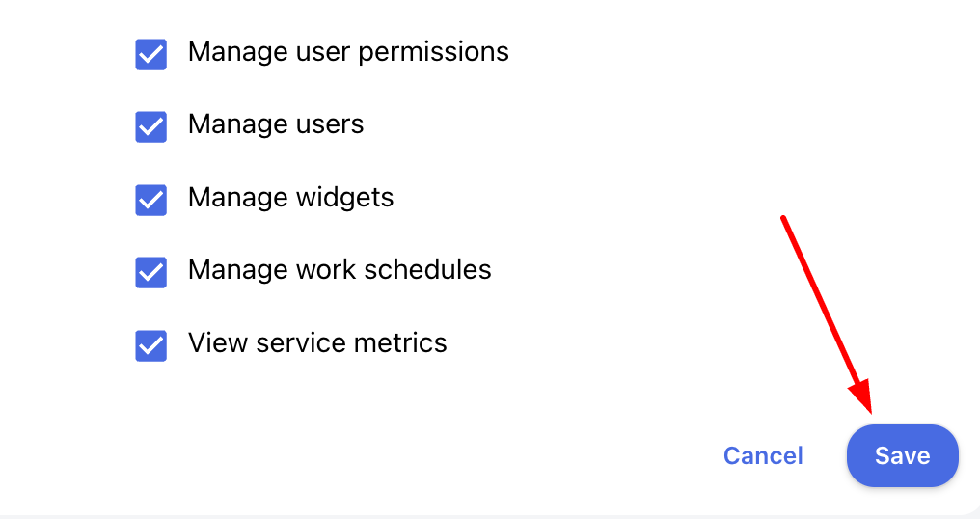Uncheck the Manage user permissions checkbox
The image size is (980, 519).
(150, 54)
